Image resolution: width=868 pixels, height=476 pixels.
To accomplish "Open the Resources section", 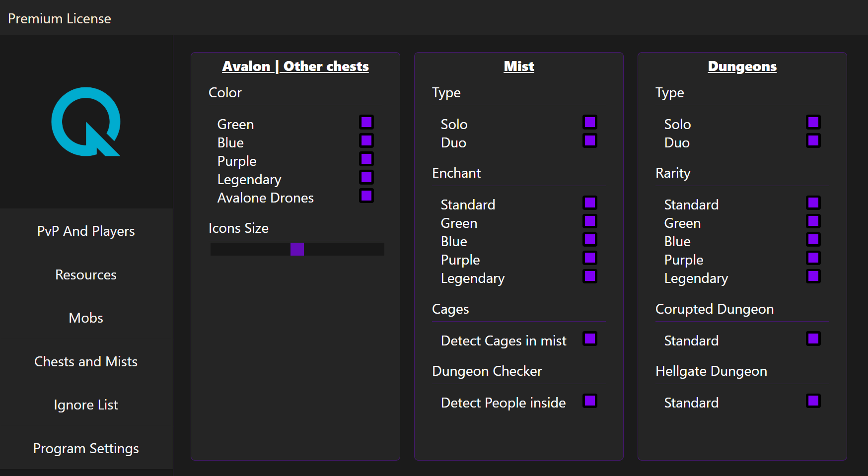I will pyautogui.click(x=86, y=274).
